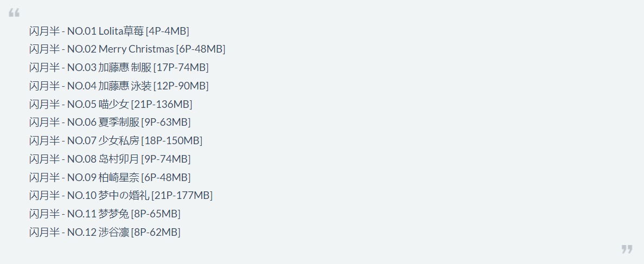Screen dimensions: 644x264
Task: Click the opening quotation mark icon
Action: coord(14,13)
